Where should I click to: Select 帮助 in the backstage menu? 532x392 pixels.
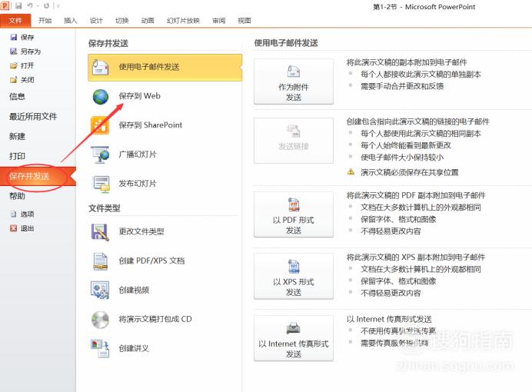[18, 196]
